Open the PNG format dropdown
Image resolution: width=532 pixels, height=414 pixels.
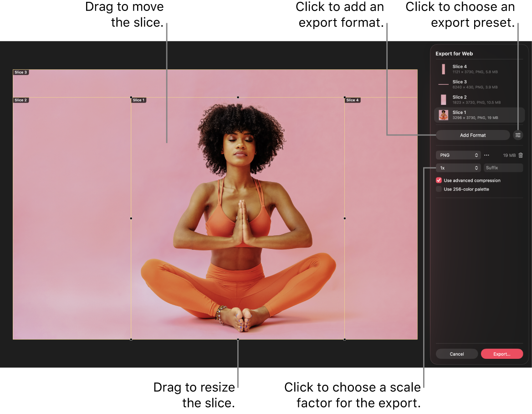[x=458, y=155]
